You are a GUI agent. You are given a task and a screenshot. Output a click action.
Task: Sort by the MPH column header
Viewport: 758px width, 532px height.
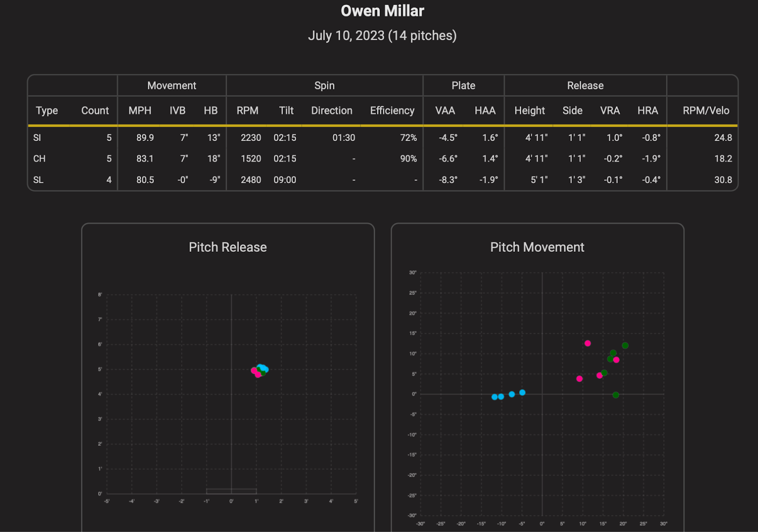[140, 111]
